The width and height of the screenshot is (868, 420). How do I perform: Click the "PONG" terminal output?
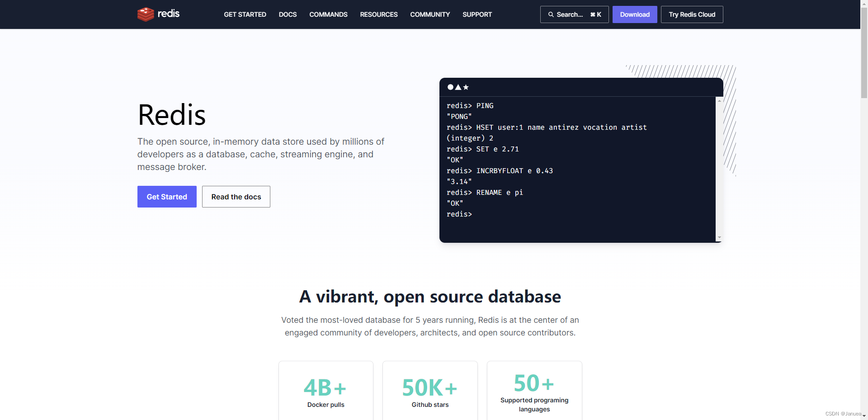click(459, 117)
